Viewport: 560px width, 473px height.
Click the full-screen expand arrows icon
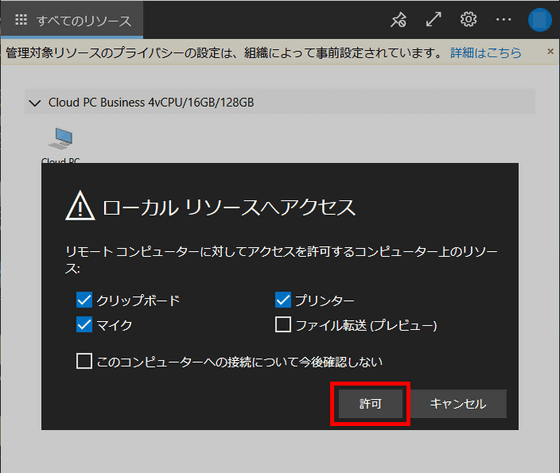434,19
